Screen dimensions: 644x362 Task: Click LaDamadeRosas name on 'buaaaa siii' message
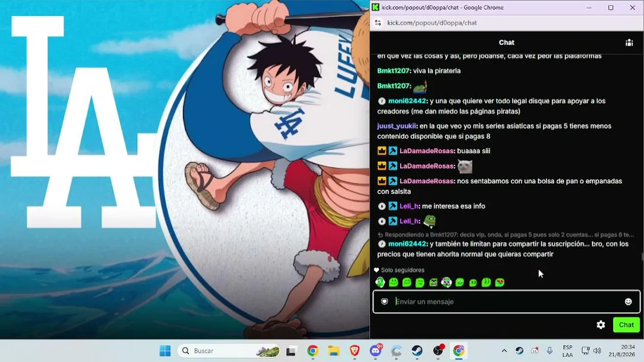click(x=427, y=151)
